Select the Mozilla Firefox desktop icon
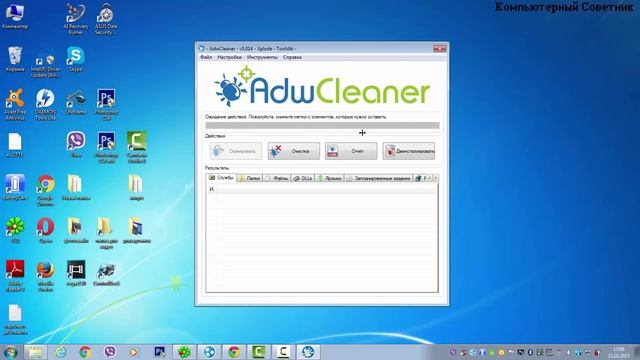The width and height of the screenshot is (640, 360). pyautogui.click(x=45, y=276)
